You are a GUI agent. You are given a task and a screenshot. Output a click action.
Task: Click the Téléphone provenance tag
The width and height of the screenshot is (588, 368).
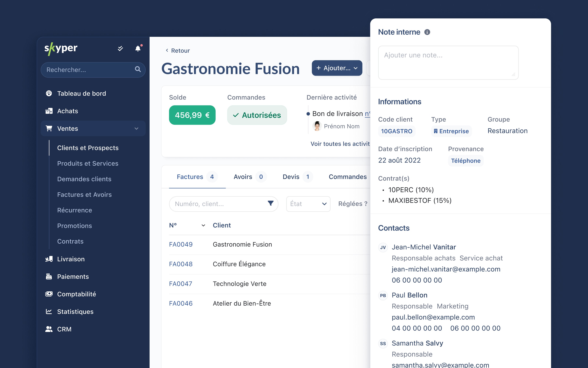(x=466, y=161)
